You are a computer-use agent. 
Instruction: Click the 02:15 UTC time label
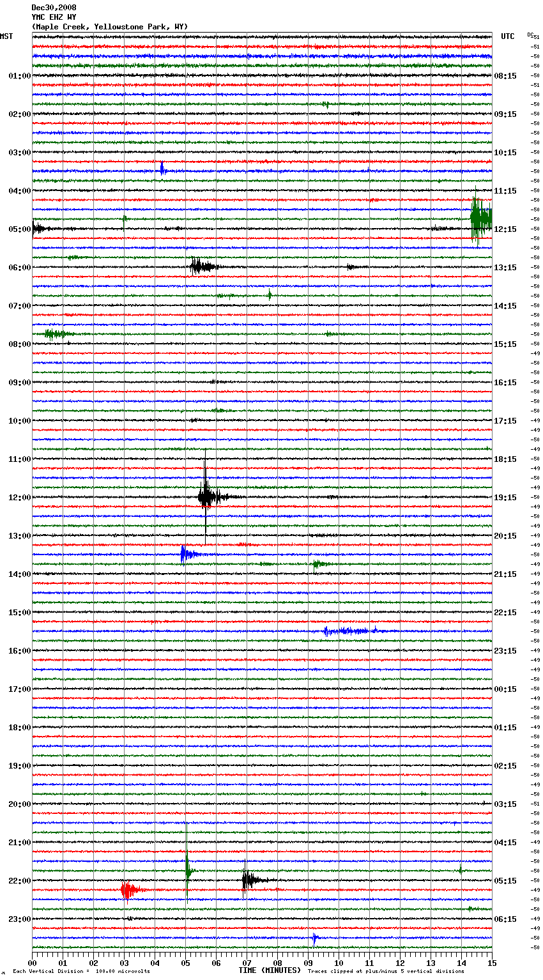(505, 766)
